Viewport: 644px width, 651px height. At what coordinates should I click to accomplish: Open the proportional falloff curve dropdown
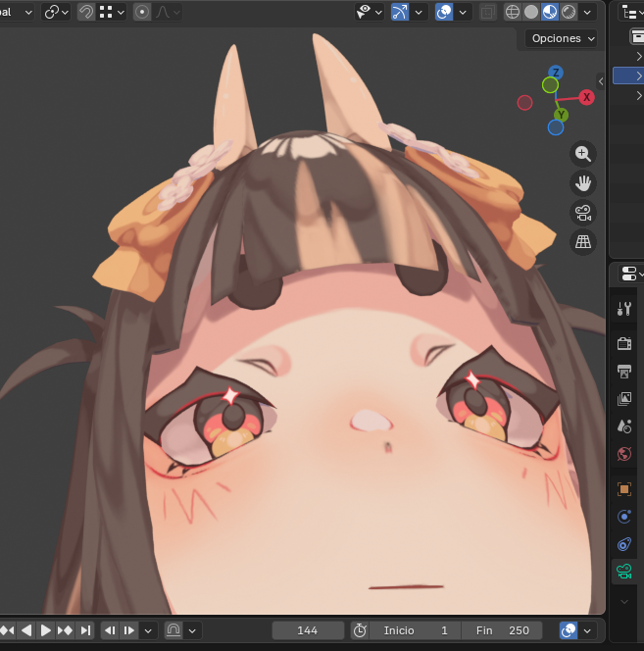(x=168, y=13)
